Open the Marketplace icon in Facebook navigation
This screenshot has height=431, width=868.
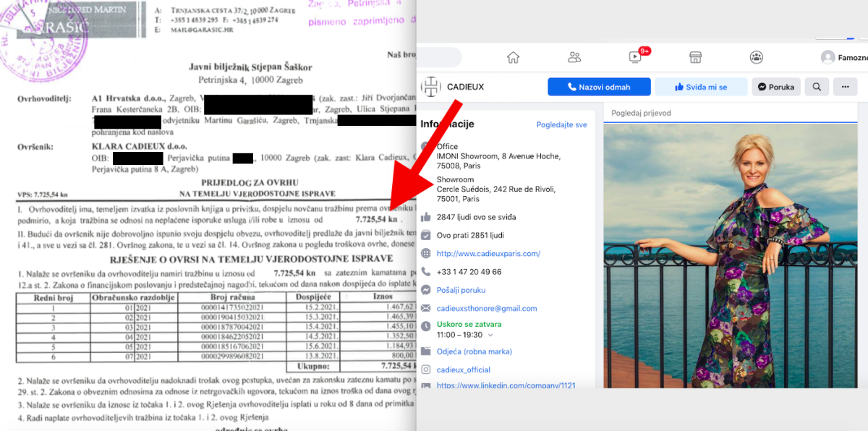(696, 57)
